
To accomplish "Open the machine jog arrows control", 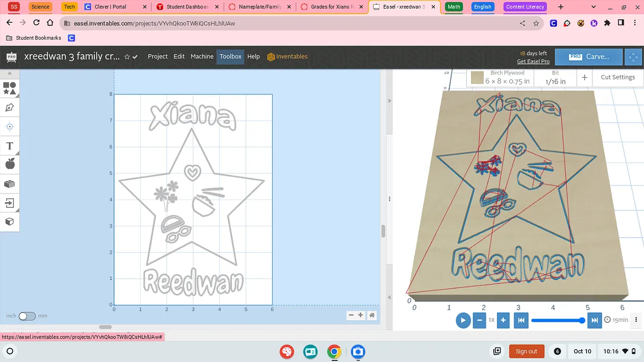I will 634,56.
